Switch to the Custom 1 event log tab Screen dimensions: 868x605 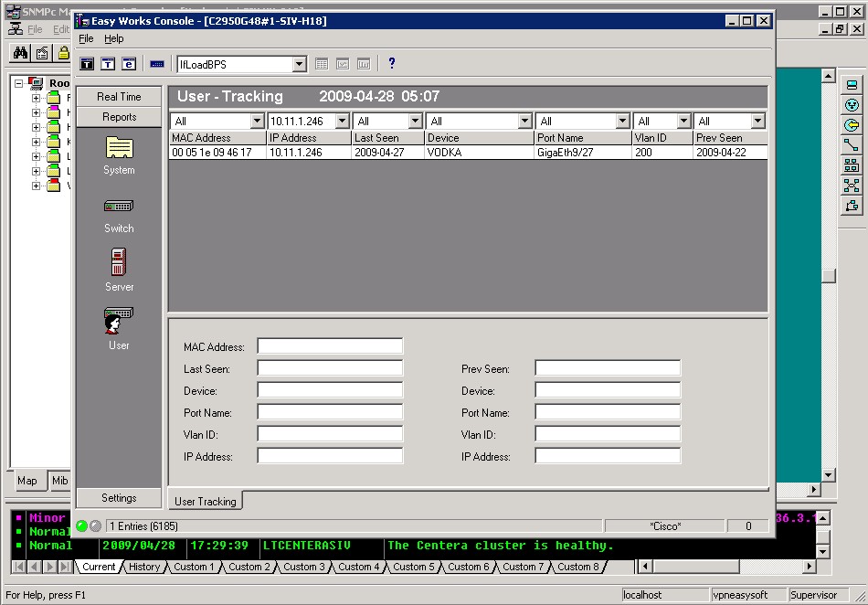point(193,567)
